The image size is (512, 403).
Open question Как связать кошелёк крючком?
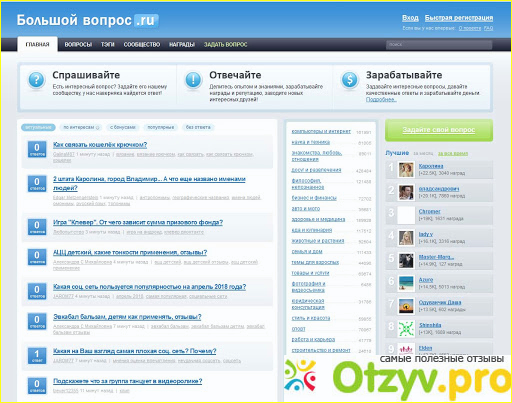100,145
